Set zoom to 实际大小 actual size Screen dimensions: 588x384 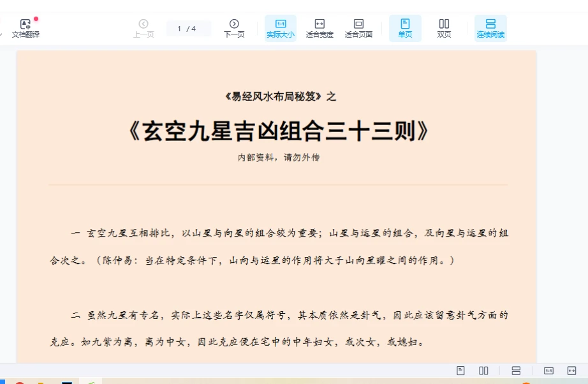(281, 27)
